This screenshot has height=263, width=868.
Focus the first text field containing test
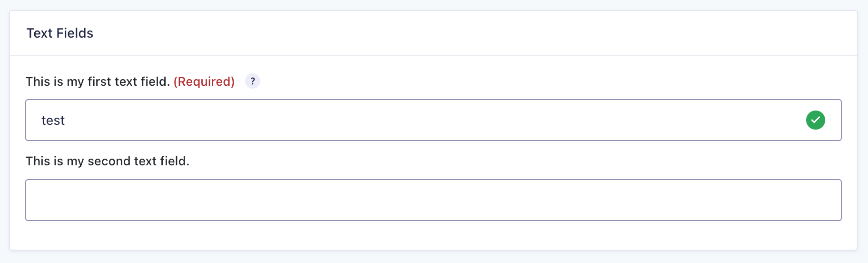pos(434,120)
